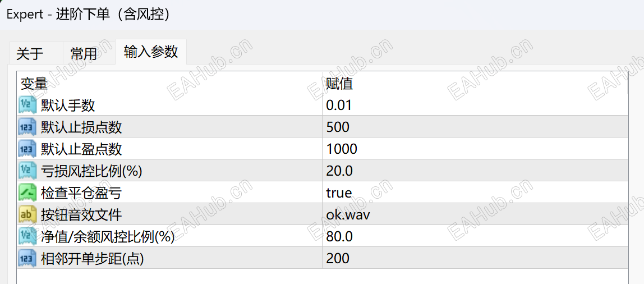644x284 pixels.
Task: Click the double-type icon beside 亏损风控比例(%)
Action: tap(27, 171)
